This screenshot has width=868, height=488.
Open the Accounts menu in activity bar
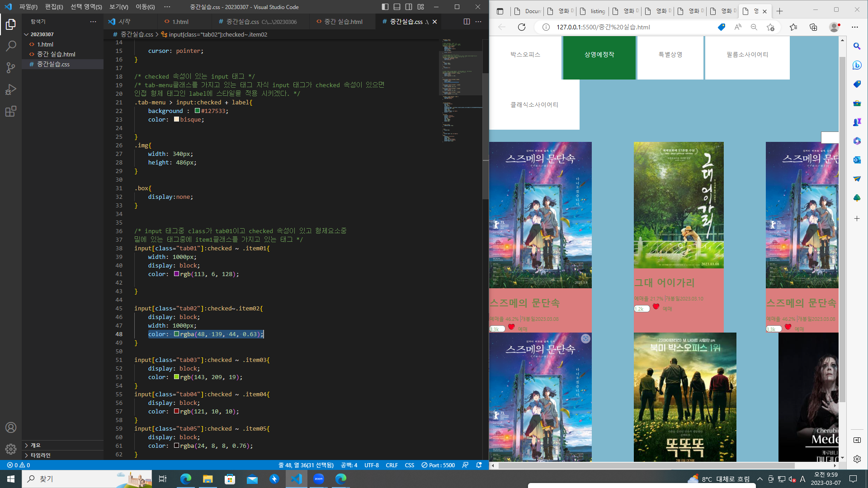pyautogui.click(x=11, y=427)
